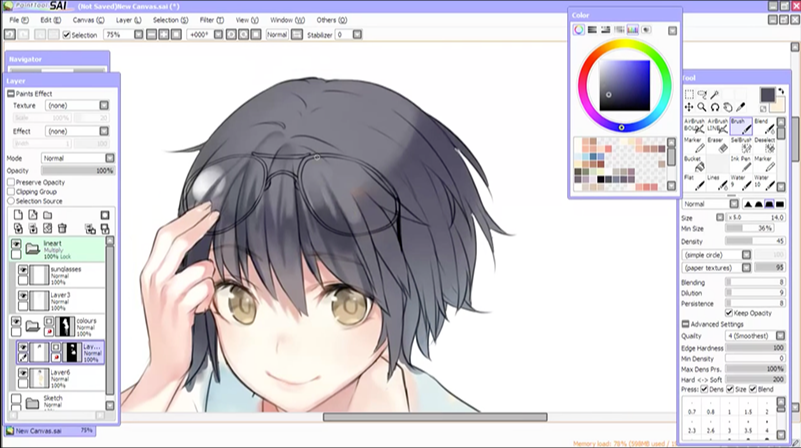Activate the Zoom magnifier tool

click(702, 107)
